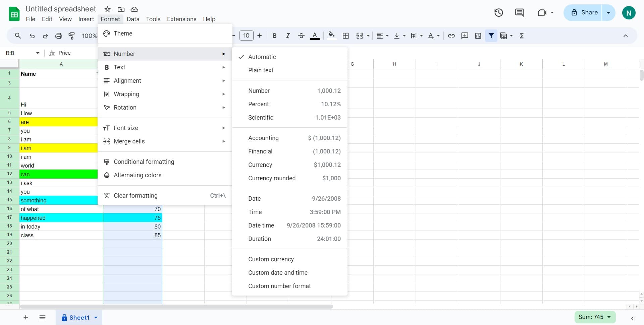Toggle italic formatting
Viewport: 644px width, 325px height.
(288, 36)
